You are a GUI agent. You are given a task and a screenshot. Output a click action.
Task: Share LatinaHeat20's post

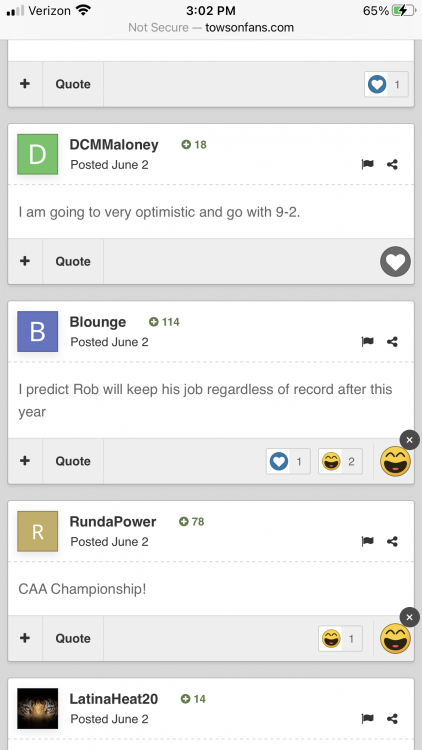(x=392, y=718)
